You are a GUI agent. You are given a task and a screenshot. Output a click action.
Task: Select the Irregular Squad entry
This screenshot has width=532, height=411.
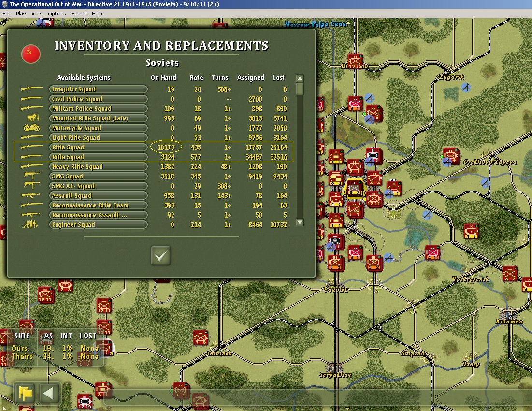[99, 89]
